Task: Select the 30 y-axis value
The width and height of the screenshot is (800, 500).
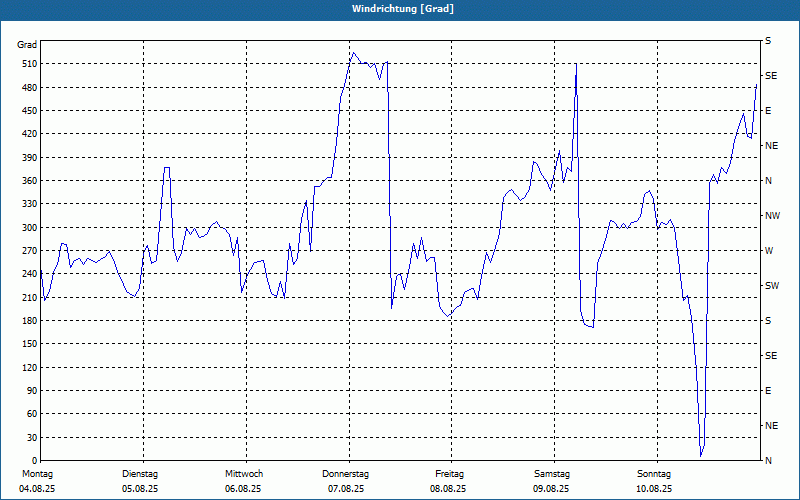Action: (31, 438)
